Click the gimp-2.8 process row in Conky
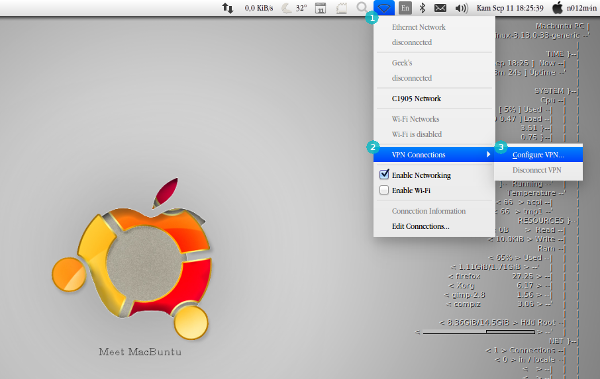Image resolution: width=600 pixels, height=379 pixels. 497,295
